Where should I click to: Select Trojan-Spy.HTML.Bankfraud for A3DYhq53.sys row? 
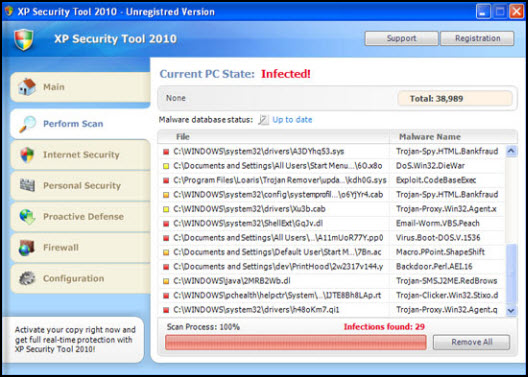(447, 151)
